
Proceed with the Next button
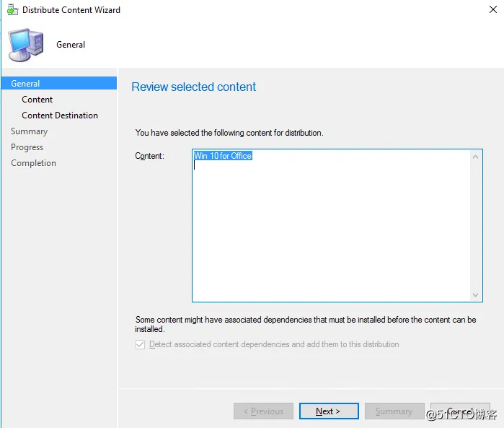point(329,411)
